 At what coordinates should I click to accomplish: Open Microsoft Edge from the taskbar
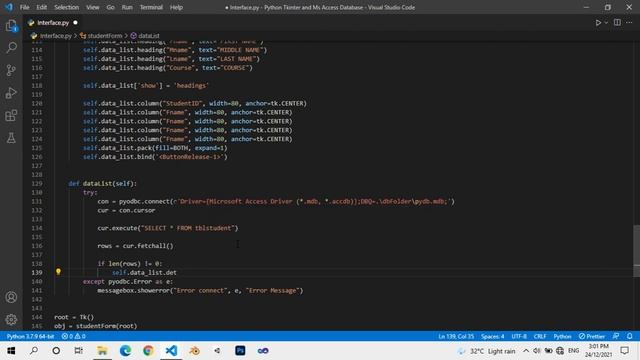coord(126,351)
